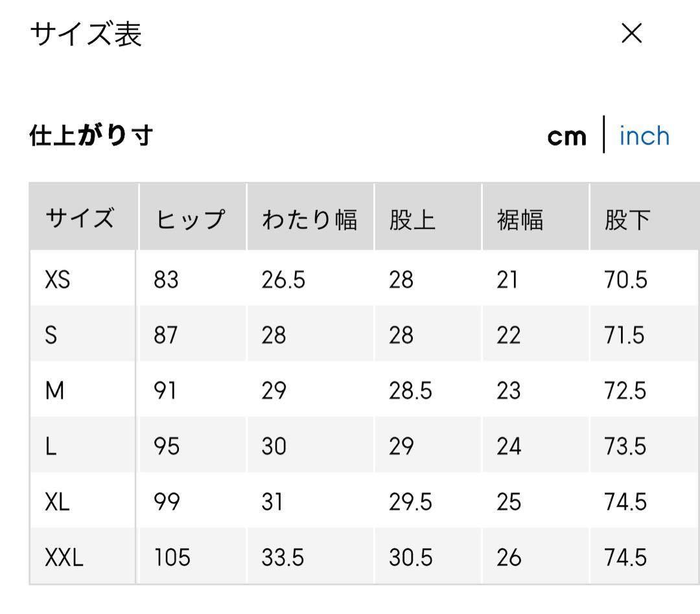The height and width of the screenshot is (614, 700).
Task: Click the サイズ column header
Action: pos(80,219)
